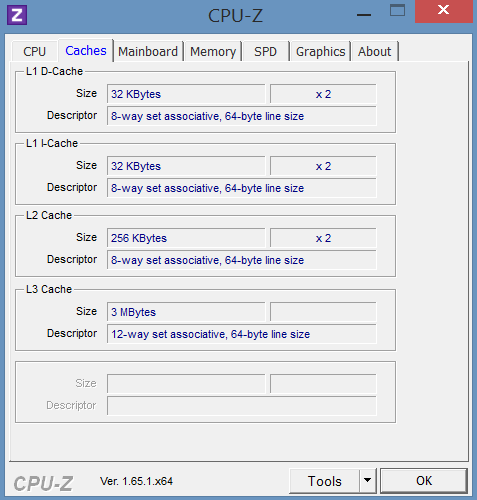Click the Tools button
Viewport: 477px width, 500px height.
pos(324,481)
